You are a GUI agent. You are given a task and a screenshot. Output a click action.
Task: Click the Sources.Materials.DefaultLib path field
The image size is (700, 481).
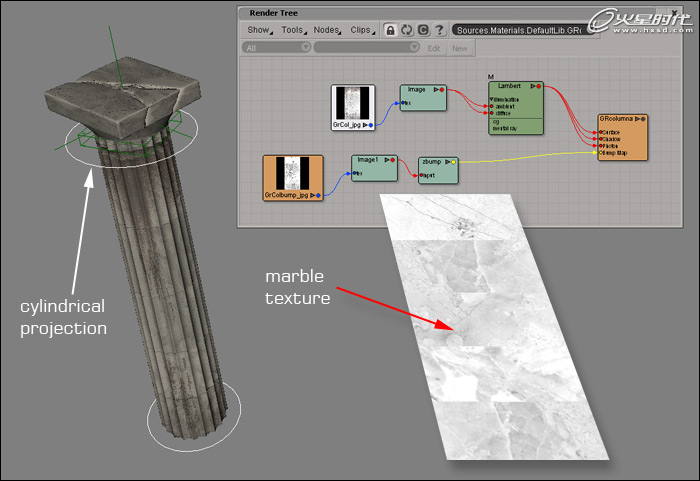click(x=518, y=30)
